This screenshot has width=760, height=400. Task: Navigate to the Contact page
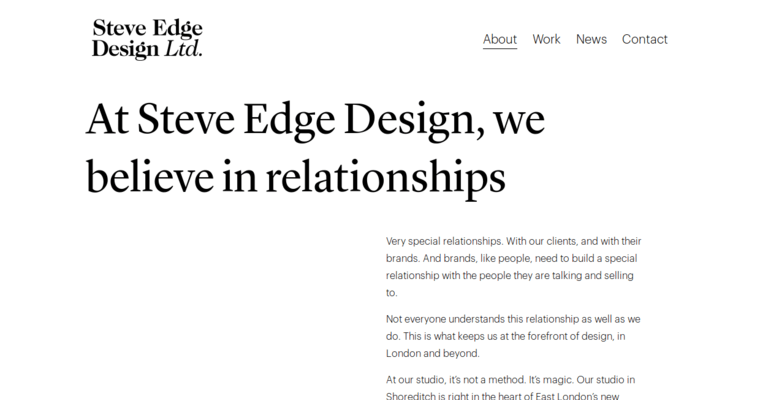tap(644, 40)
